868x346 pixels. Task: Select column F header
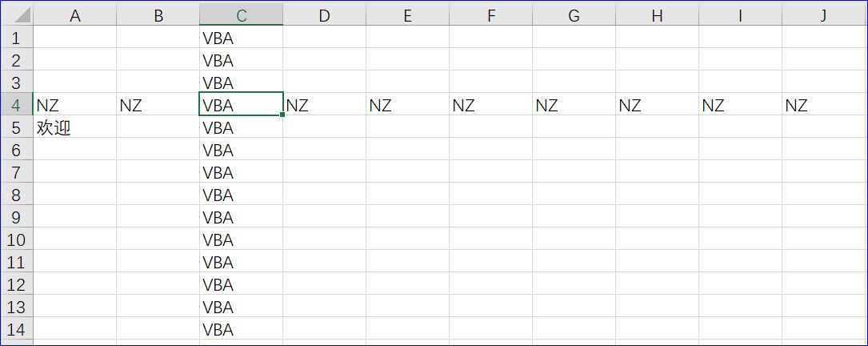click(x=491, y=16)
